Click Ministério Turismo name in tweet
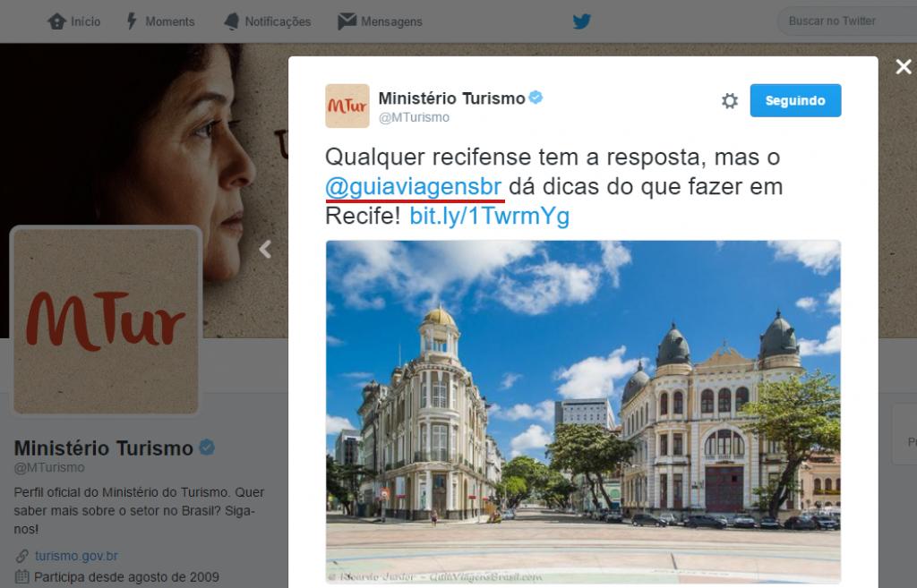This screenshot has width=917, height=588. 451,98
